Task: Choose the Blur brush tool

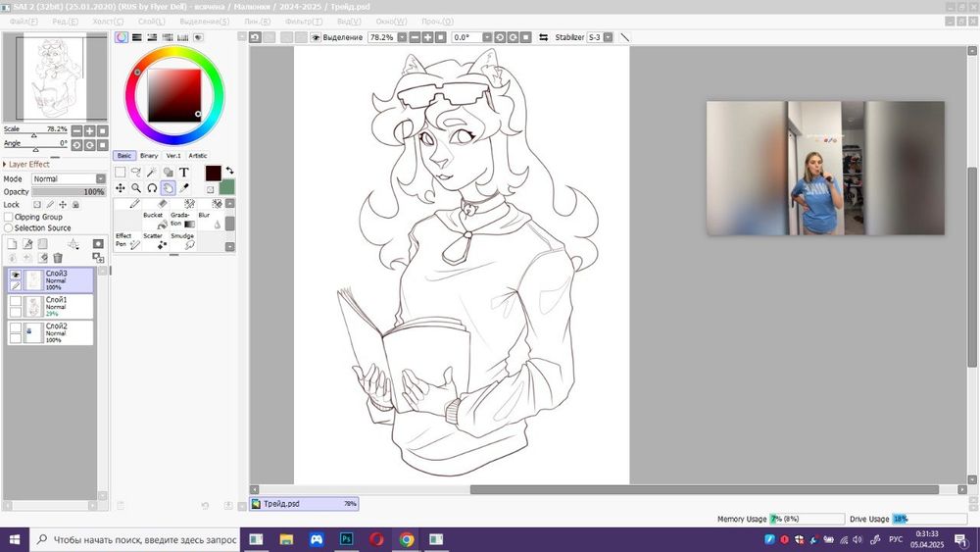Action: [210, 220]
